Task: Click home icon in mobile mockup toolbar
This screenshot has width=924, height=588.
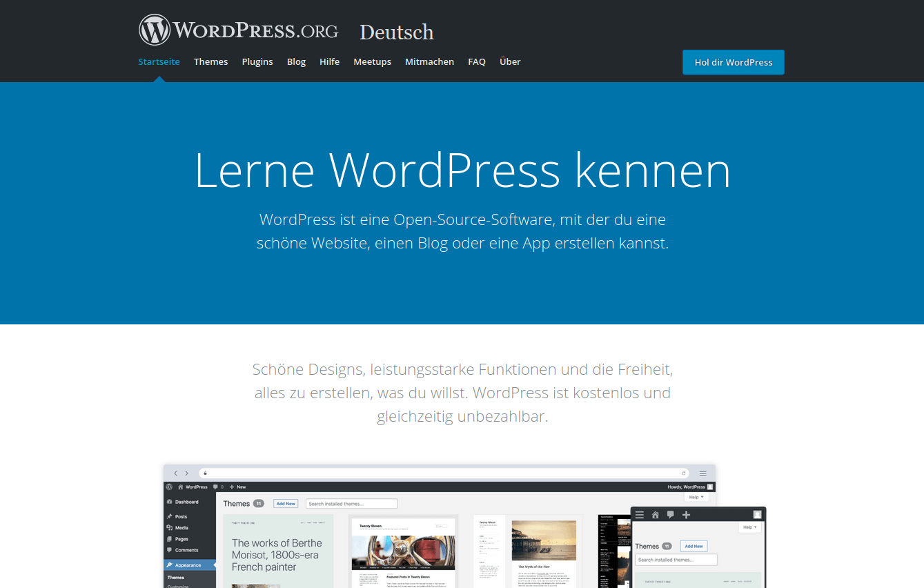Action: pyautogui.click(x=656, y=515)
